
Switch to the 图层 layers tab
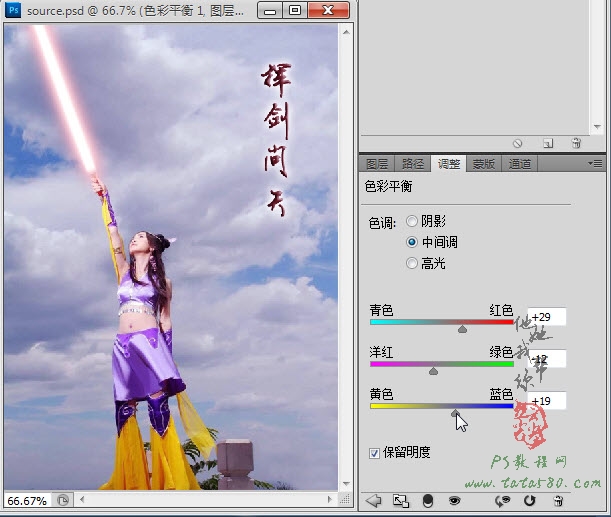click(377, 164)
